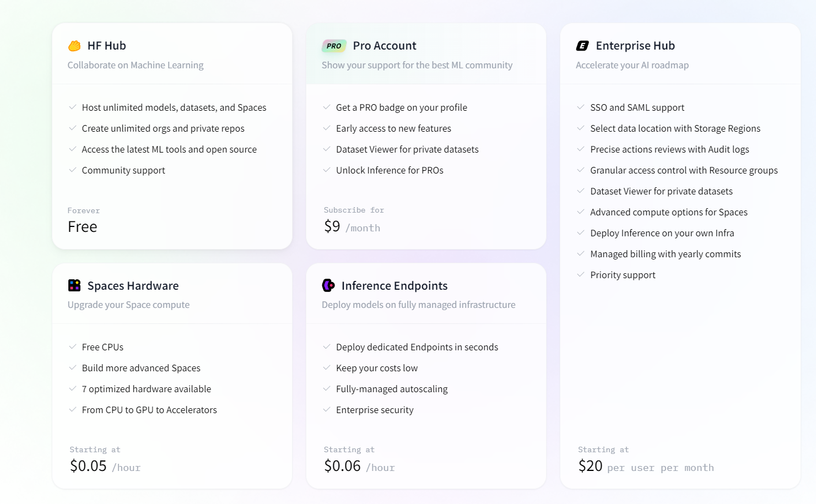Click the Enterprise Hub logo icon

click(582, 46)
